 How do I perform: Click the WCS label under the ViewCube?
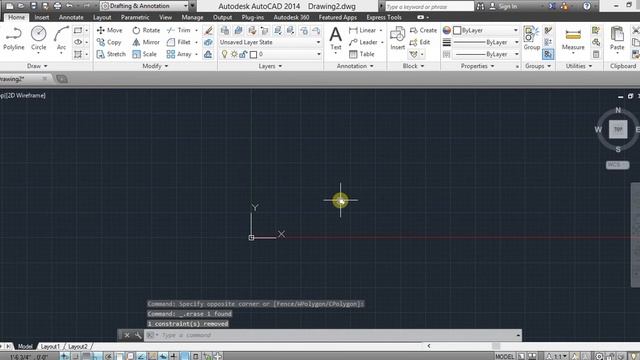(x=618, y=165)
